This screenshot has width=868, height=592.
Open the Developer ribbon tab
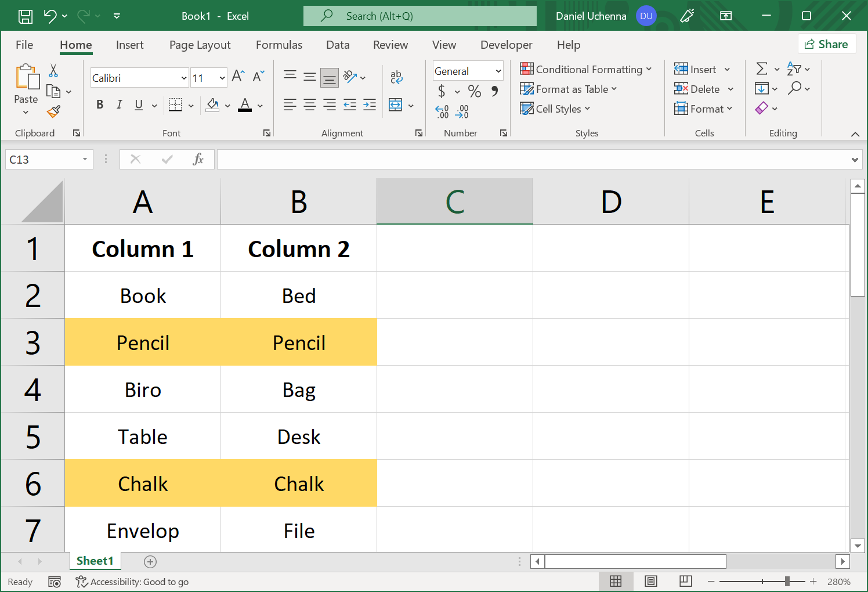point(506,45)
